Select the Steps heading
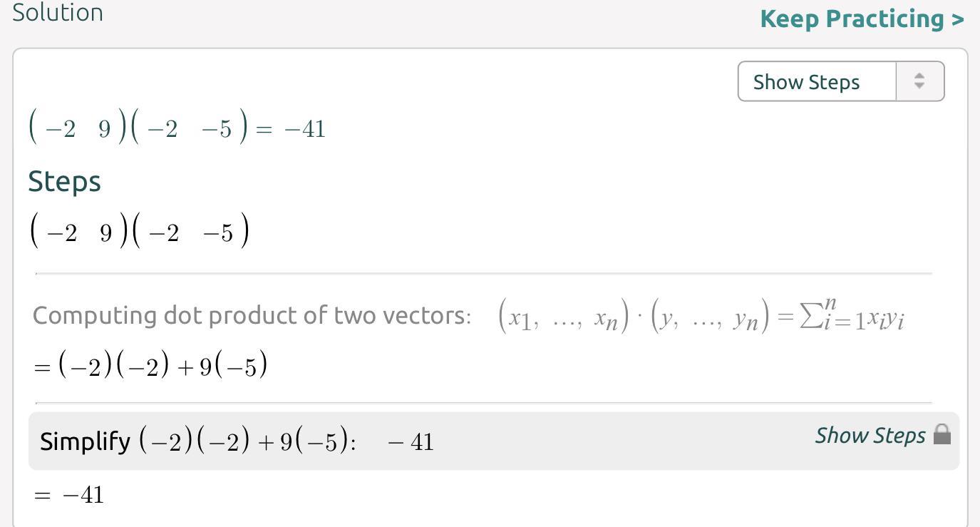 [x=64, y=181]
